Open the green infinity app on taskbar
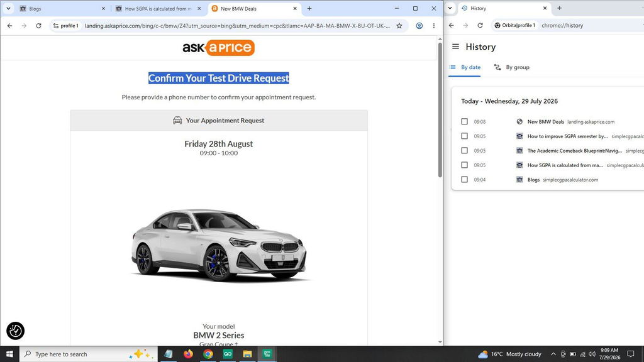 (x=228, y=354)
